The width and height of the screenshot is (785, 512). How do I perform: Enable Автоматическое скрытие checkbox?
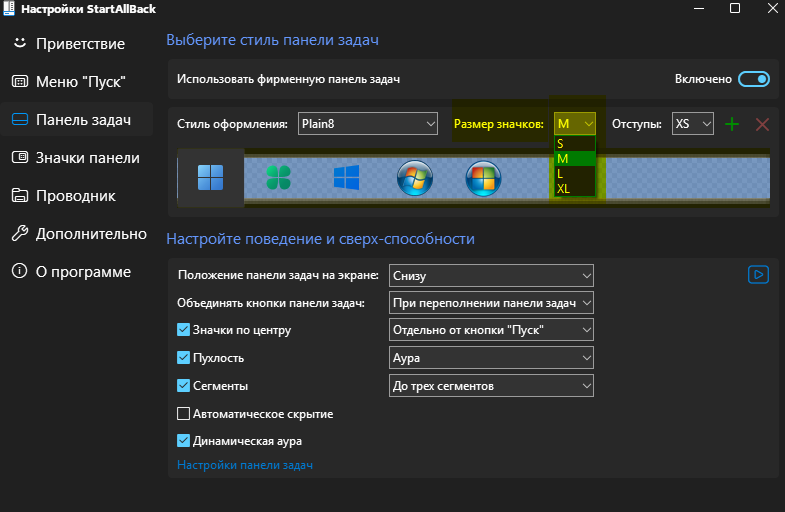click(183, 413)
